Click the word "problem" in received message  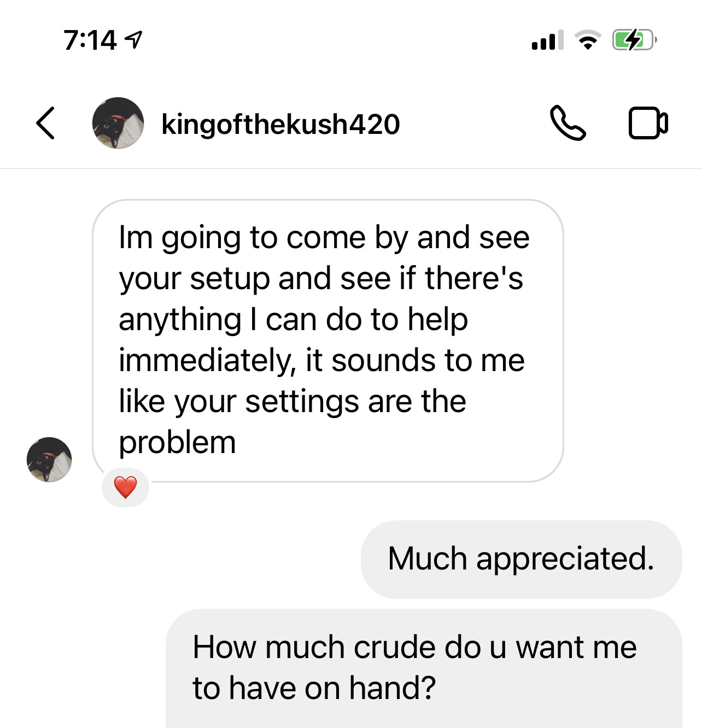pyautogui.click(x=177, y=443)
